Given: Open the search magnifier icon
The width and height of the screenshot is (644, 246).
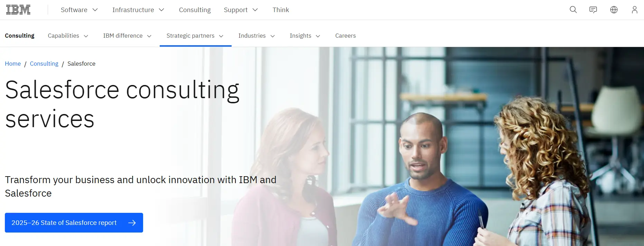Looking at the screenshot, I should click(573, 10).
